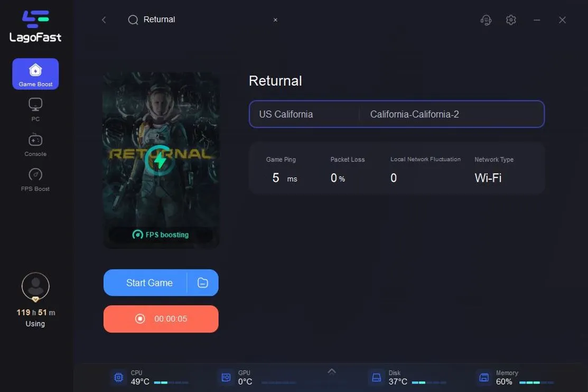Image resolution: width=588 pixels, height=392 pixels.
Task: Open the Console sidebar tab
Action: coord(35,145)
